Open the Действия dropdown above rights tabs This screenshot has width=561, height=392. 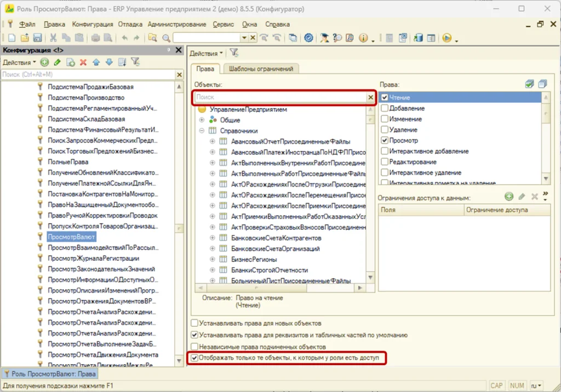point(206,53)
